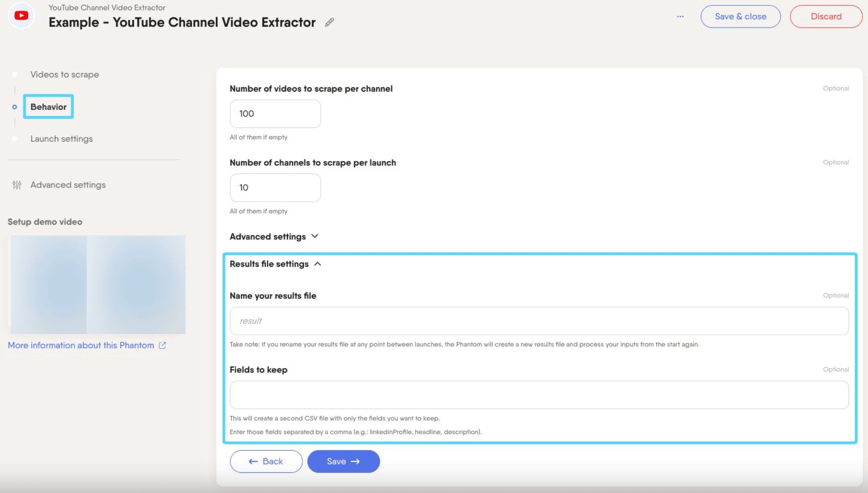Viewport: 868px width, 493px height.
Task: Discard the changes
Action: coord(826,17)
